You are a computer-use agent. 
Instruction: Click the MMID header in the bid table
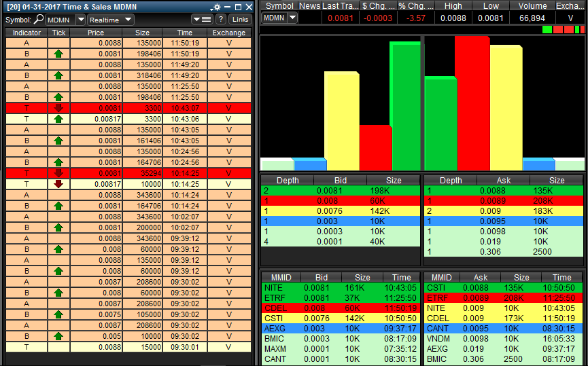click(x=281, y=277)
